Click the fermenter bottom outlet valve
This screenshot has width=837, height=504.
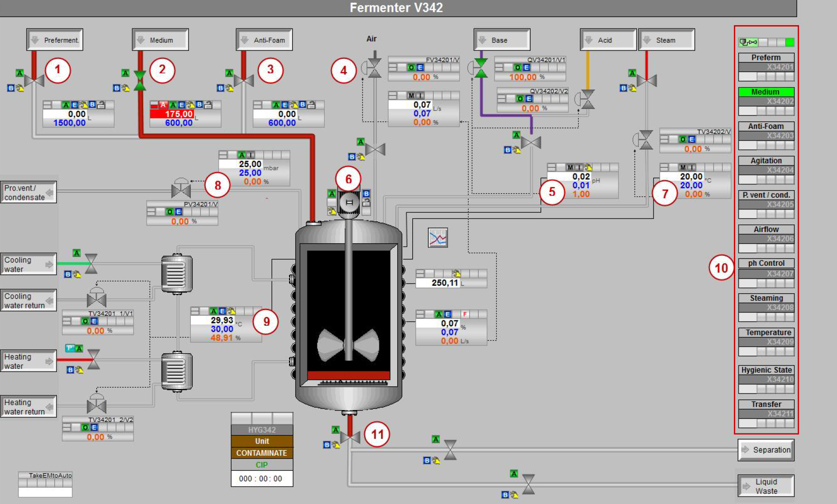tap(350, 438)
